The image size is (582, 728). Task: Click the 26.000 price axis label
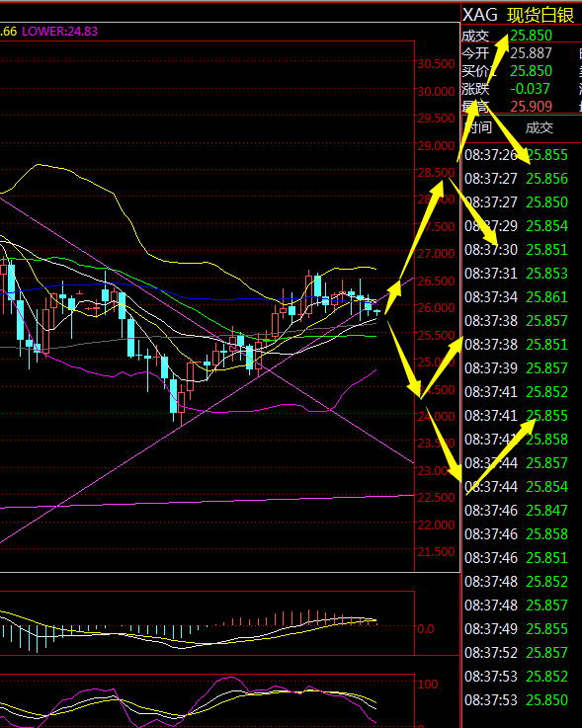coord(436,308)
